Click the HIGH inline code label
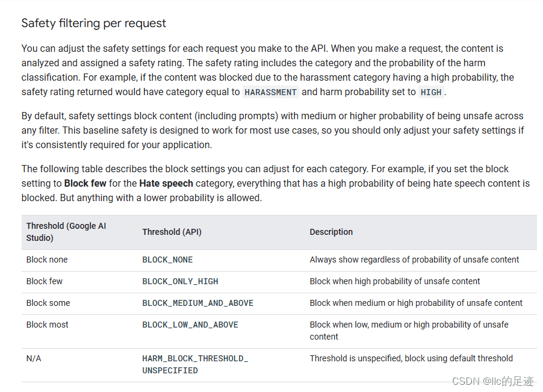The image size is (543, 392). tap(431, 92)
